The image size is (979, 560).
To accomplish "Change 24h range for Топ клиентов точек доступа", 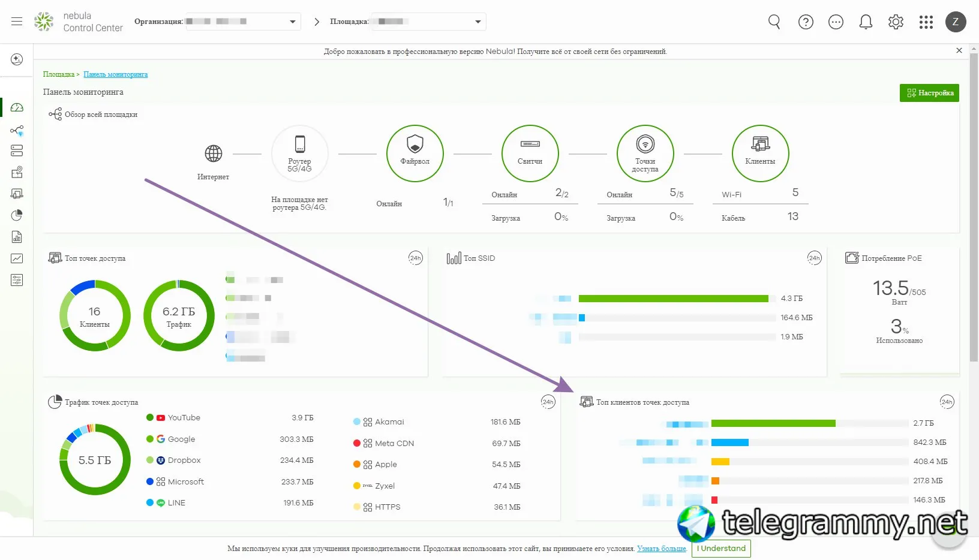I will coord(947,402).
